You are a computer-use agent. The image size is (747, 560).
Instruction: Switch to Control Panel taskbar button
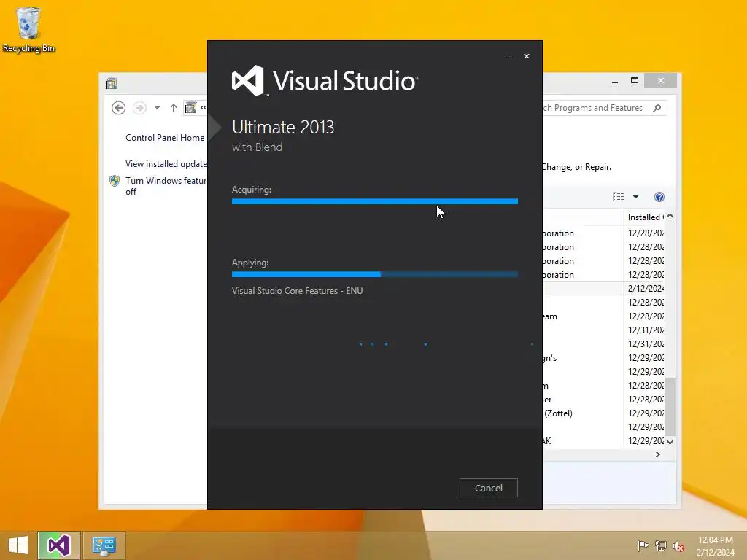click(x=104, y=545)
